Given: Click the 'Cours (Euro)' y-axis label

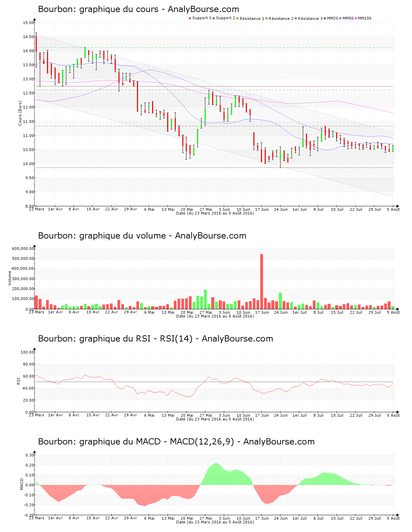Looking at the screenshot, I should 20,113.
